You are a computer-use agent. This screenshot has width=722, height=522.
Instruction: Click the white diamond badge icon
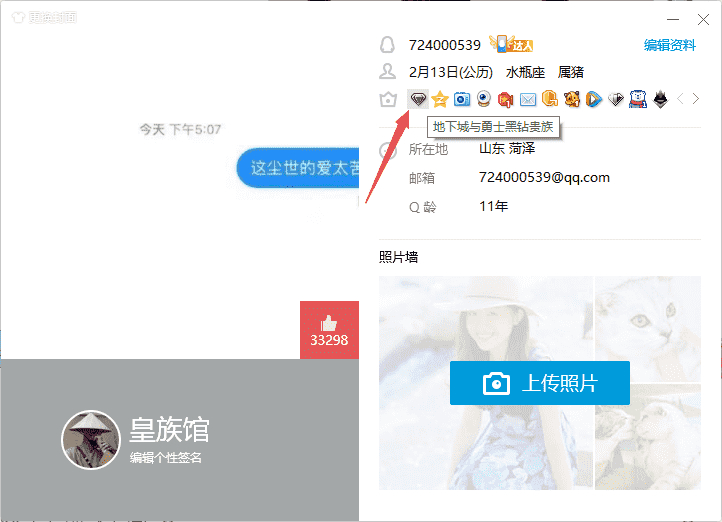click(x=616, y=99)
